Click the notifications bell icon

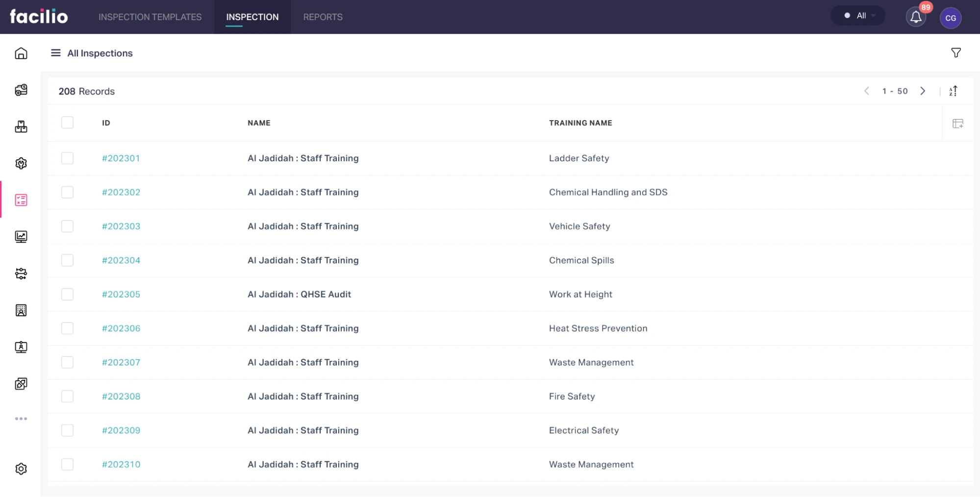pyautogui.click(x=915, y=17)
